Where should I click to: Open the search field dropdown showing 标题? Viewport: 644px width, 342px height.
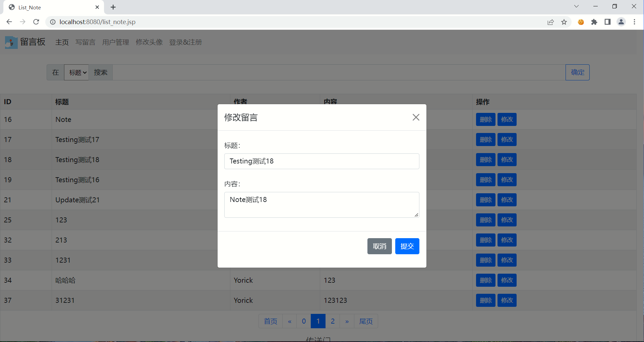[76, 72]
